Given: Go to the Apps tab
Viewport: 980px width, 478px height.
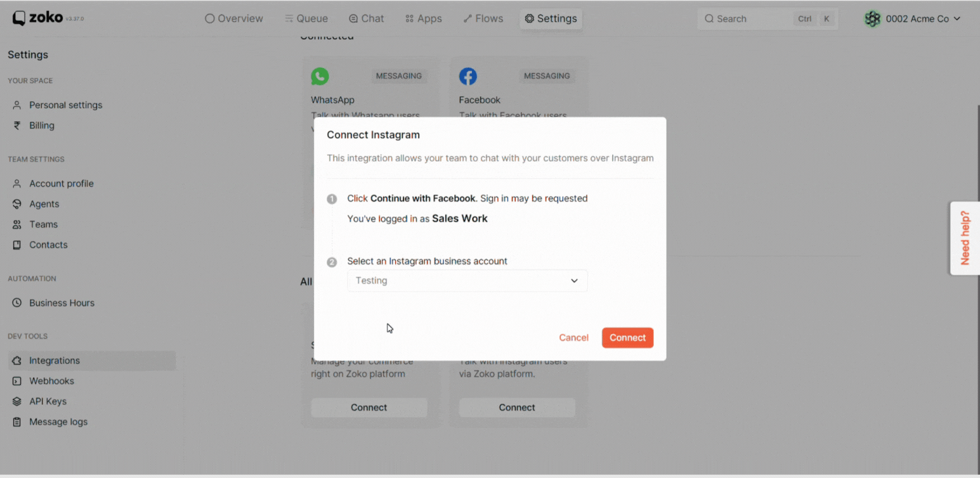Looking at the screenshot, I should tap(423, 18).
